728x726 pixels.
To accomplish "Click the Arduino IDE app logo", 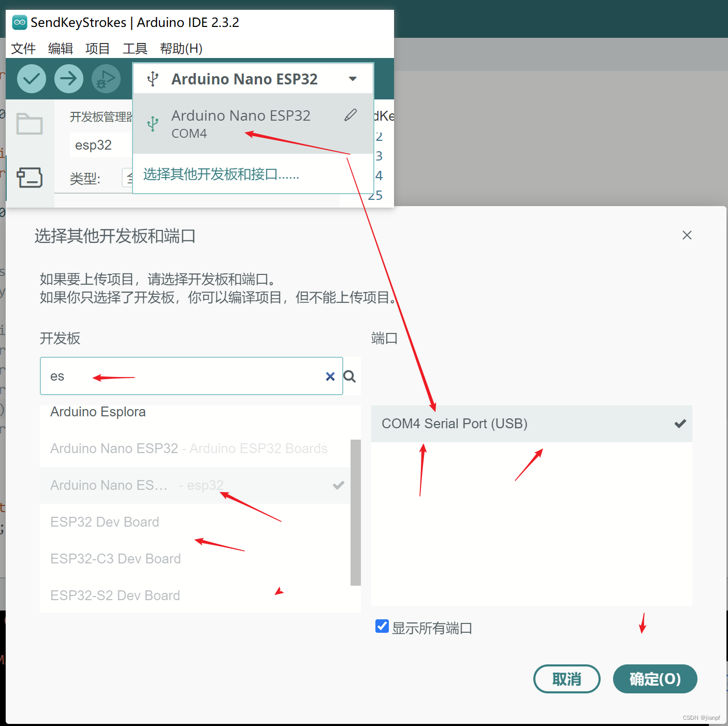I will 20,22.
